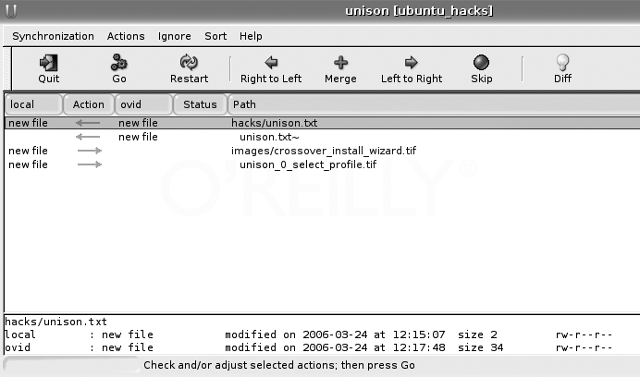Click the status message about pressing Go
The width and height of the screenshot is (640, 377).
279,365
